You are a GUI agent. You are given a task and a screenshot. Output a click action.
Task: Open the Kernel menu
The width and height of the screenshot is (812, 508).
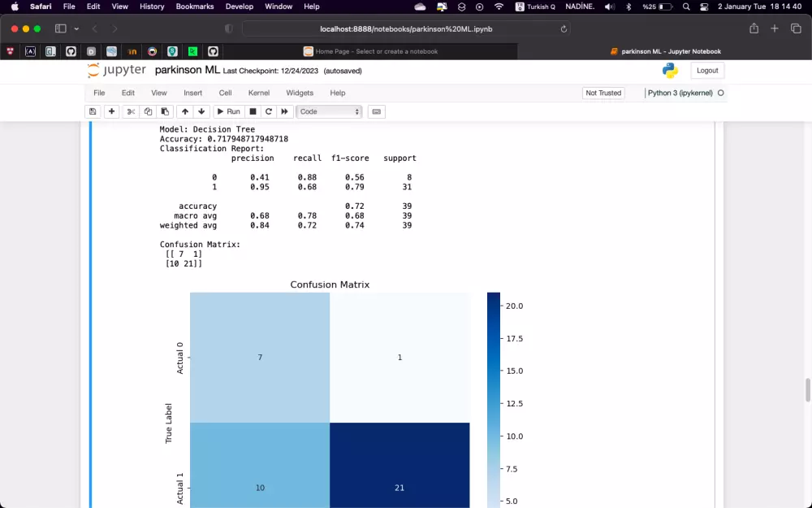coord(259,93)
